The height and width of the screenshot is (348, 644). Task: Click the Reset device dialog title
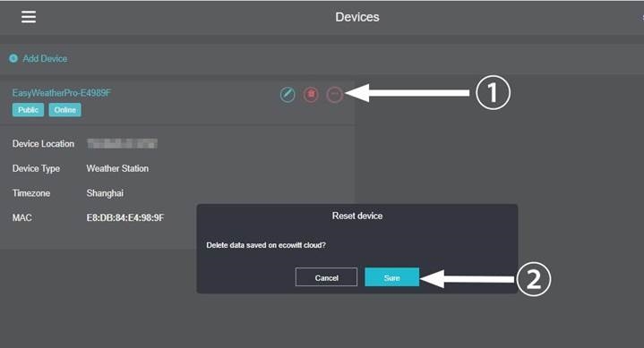point(357,216)
